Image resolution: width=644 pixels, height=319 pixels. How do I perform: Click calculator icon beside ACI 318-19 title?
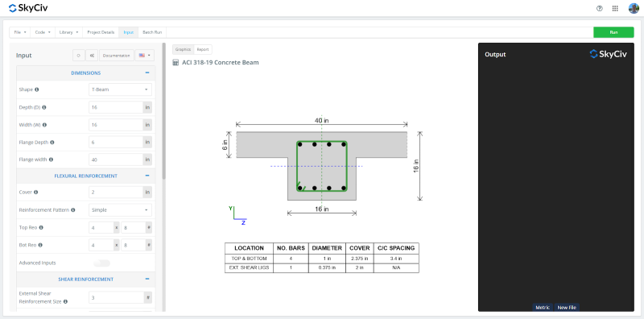[175, 63]
